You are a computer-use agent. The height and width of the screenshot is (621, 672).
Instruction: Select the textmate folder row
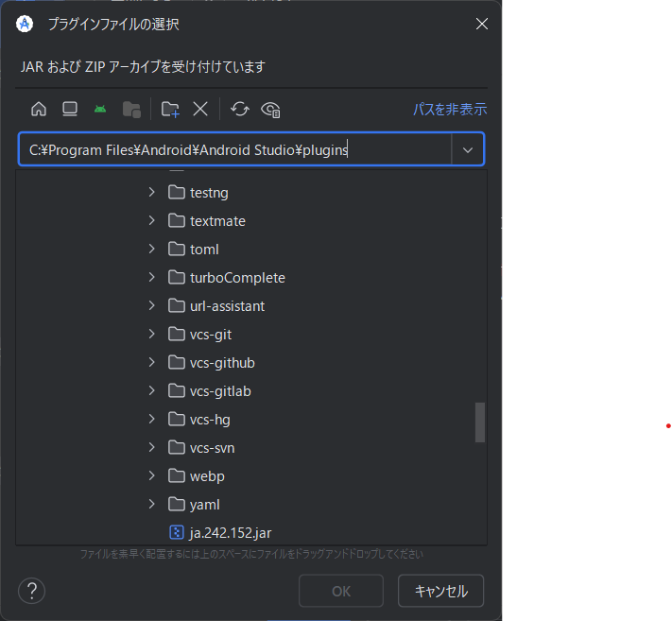(x=251, y=221)
